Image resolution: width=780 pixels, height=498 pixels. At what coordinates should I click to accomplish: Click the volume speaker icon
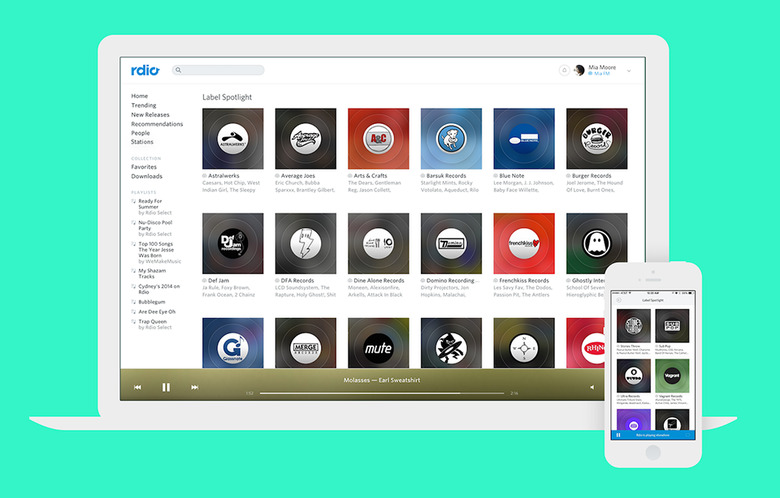[x=591, y=387]
